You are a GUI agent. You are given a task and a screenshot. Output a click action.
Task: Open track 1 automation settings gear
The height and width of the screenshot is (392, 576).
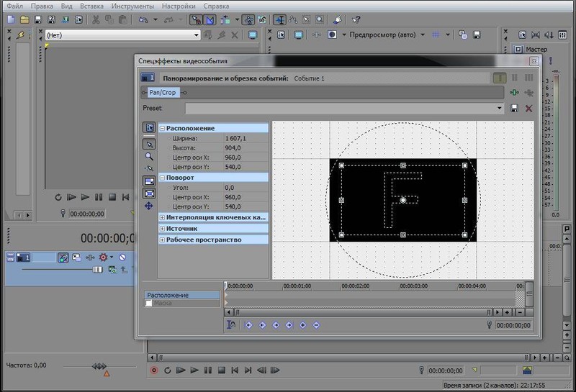(104, 257)
